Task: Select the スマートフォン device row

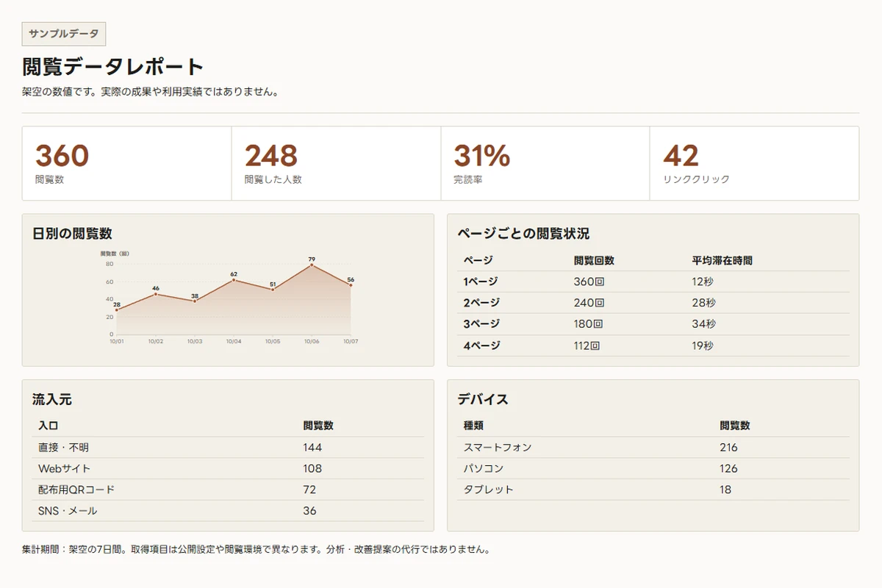Action: (x=653, y=447)
